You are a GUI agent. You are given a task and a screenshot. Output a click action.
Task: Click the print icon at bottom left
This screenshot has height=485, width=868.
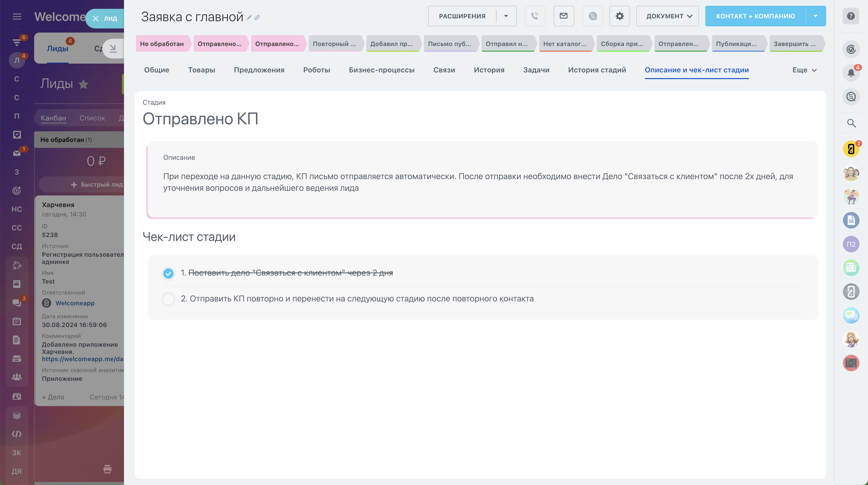pyautogui.click(x=107, y=469)
